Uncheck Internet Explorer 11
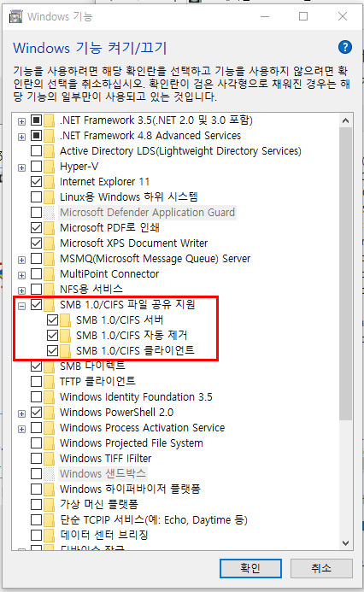This screenshot has height=592, width=364. tap(36, 182)
